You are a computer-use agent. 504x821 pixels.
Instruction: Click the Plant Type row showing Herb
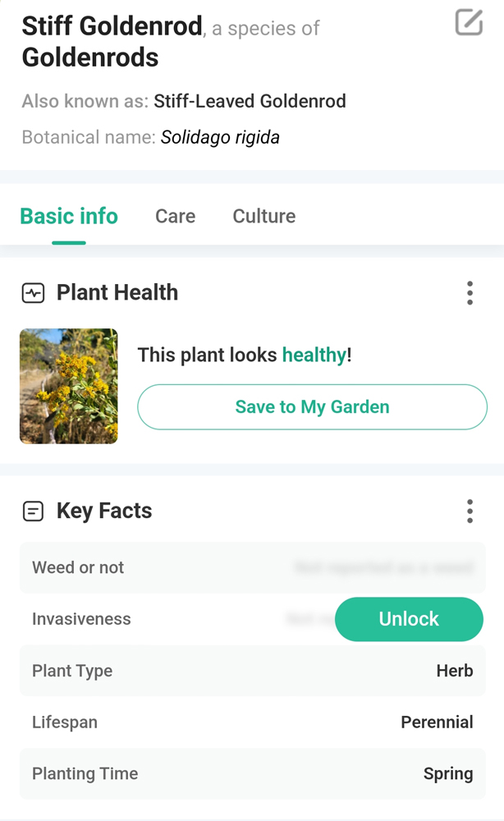252,671
